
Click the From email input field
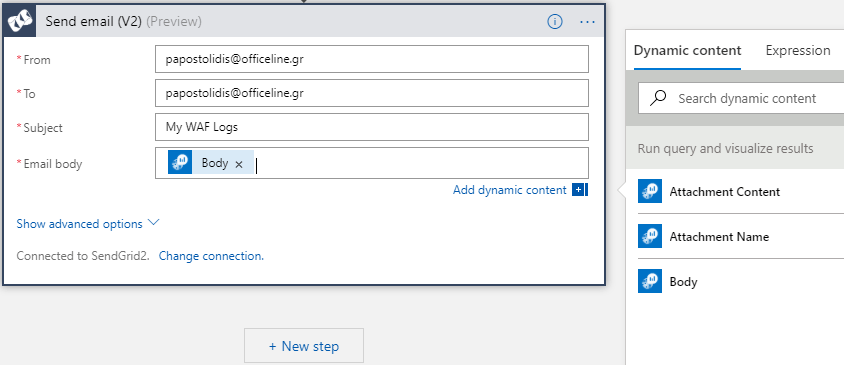point(371,59)
